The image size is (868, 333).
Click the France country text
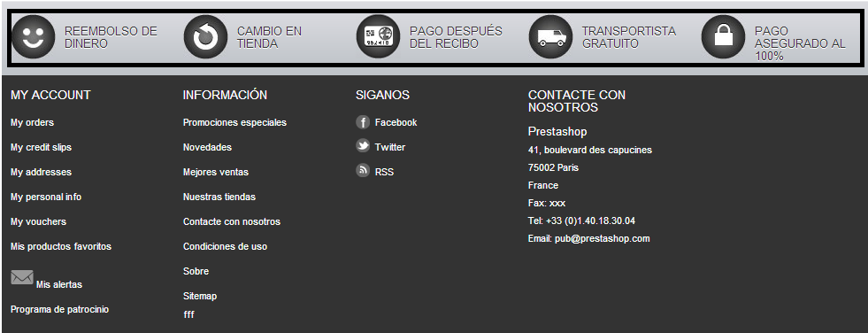543,186
